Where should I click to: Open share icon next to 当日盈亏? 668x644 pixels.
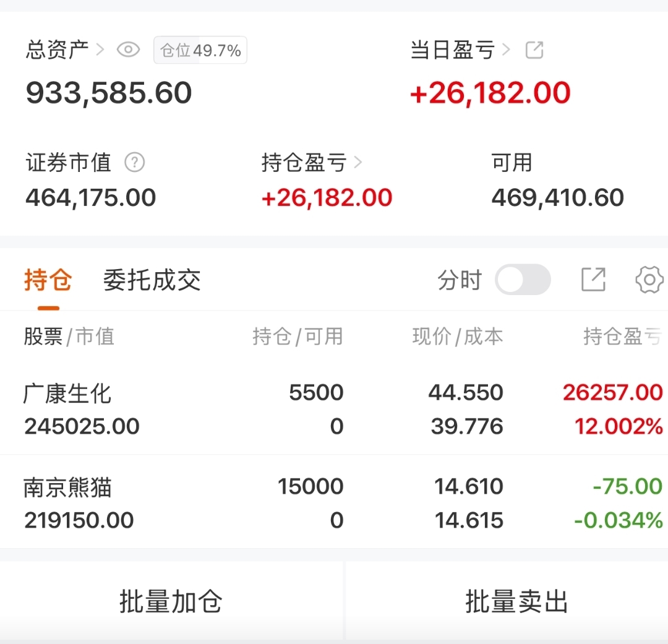tap(534, 50)
